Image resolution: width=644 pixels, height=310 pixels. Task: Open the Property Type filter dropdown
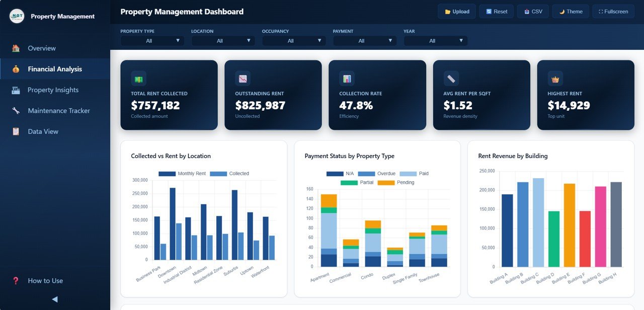(152, 40)
